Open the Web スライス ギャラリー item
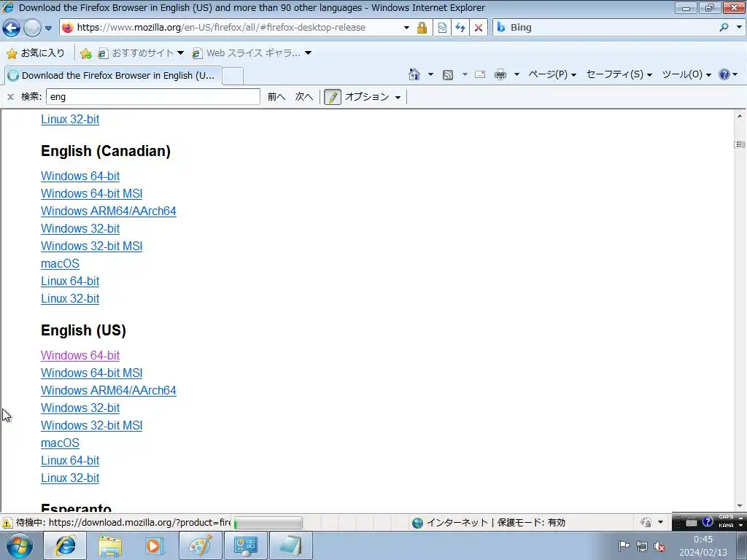Image resolution: width=747 pixels, height=560 pixels. (x=246, y=52)
